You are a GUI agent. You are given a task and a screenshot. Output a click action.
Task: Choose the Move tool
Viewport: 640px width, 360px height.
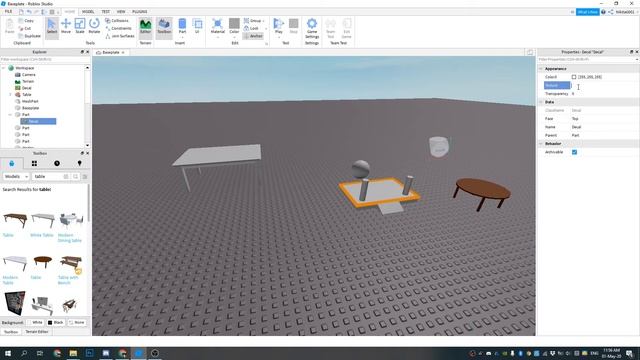[x=66, y=26]
